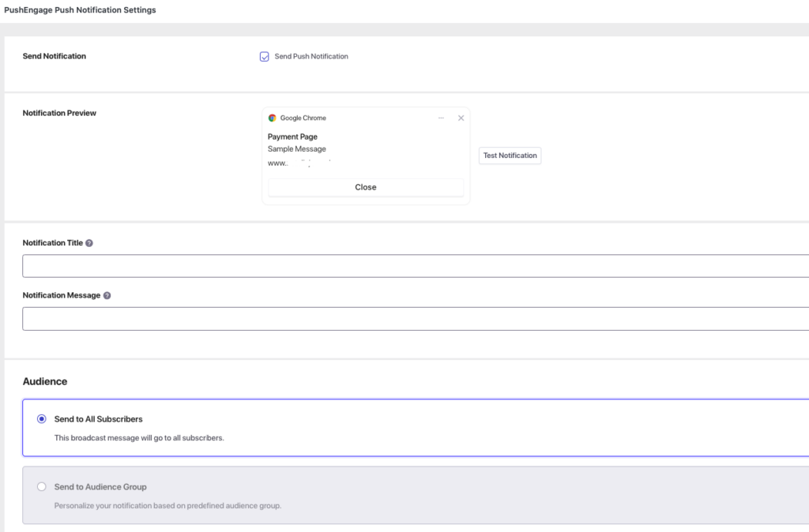The image size is (809, 532).
Task: Click help icon beside Notification Message
Action: (x=107, y=295)
